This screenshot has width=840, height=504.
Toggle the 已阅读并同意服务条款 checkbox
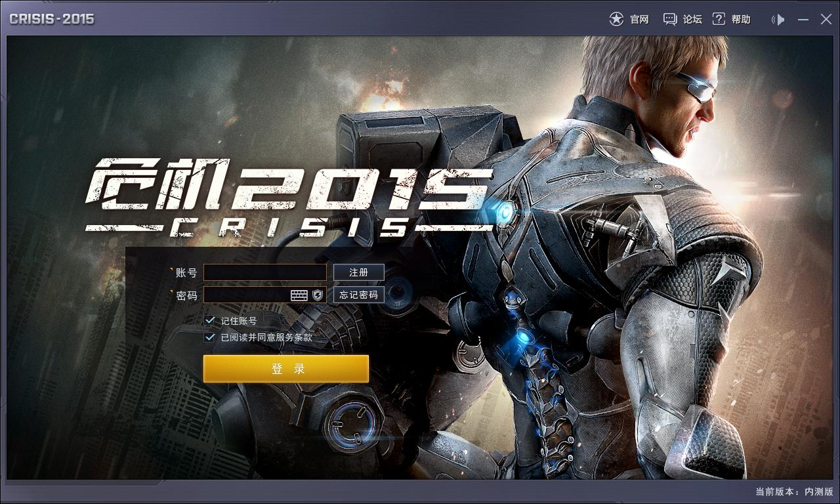(x=211, y=337)
